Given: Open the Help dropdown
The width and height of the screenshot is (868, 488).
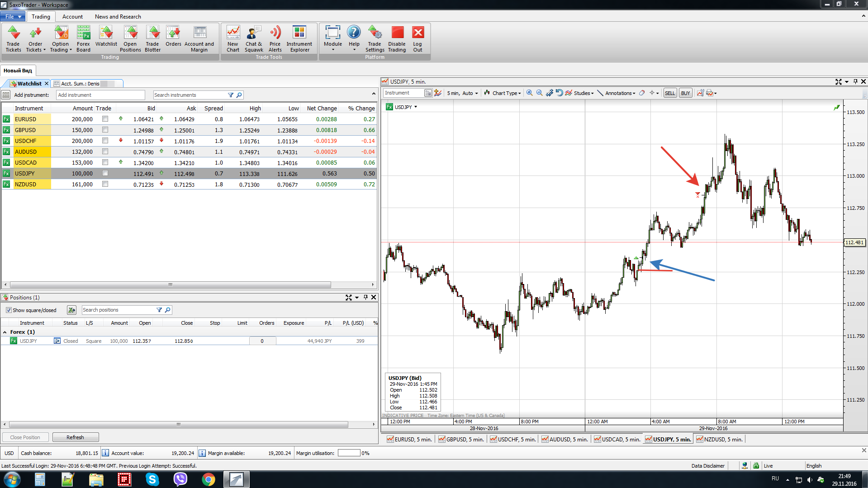Looking at the screenshot, I should coord(354,50).
